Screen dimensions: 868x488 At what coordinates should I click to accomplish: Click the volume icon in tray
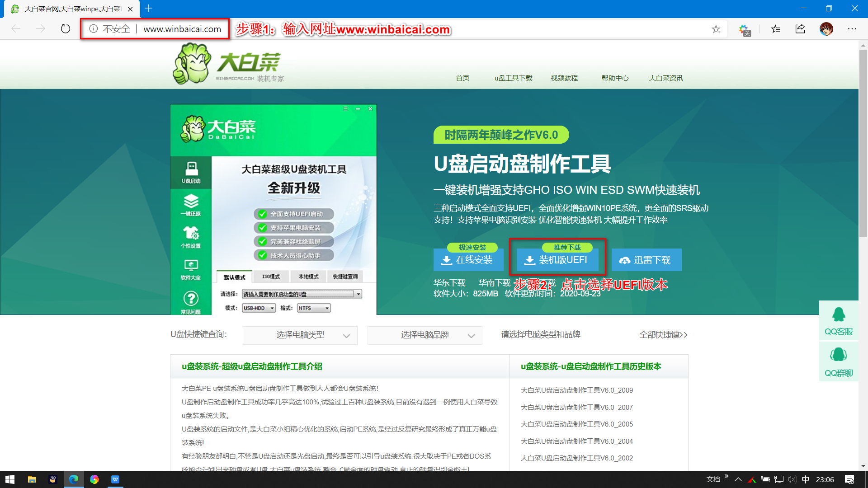point(792,479)
